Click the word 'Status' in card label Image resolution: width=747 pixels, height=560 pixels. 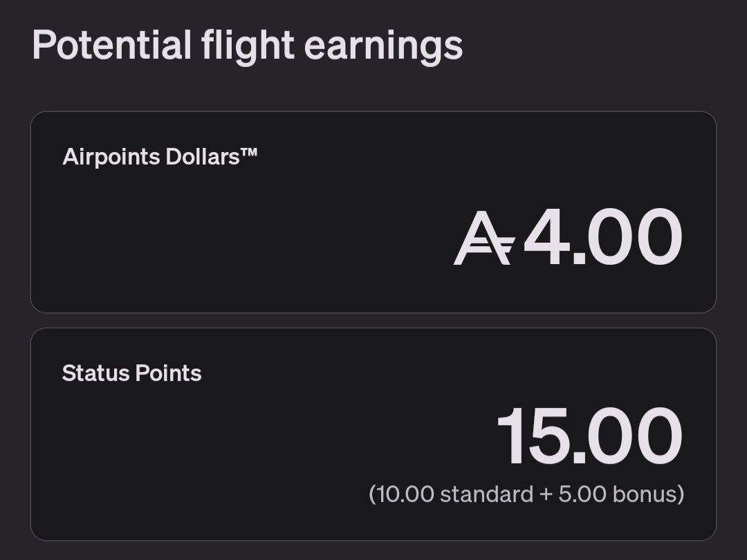point(95,373)
